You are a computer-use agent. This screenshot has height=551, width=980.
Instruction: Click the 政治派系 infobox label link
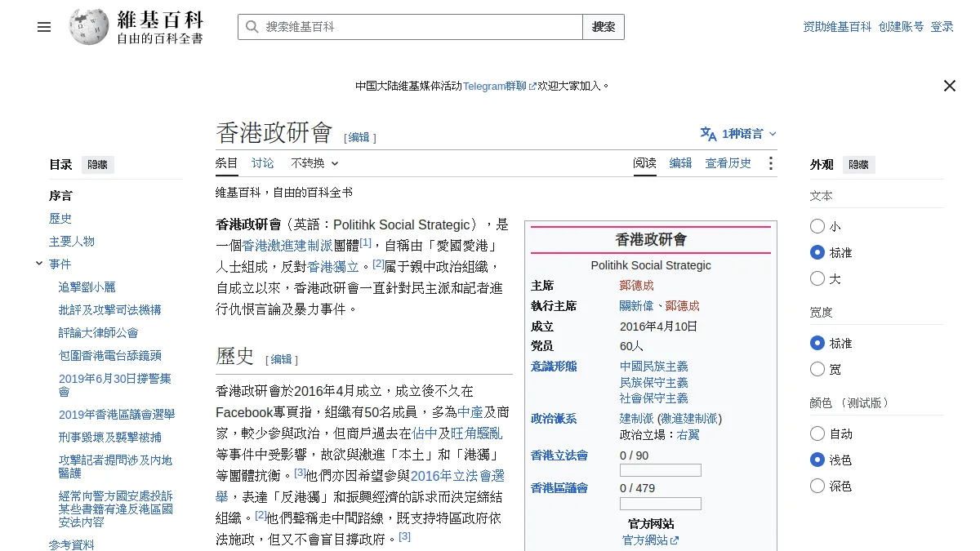tap(554, 419)
